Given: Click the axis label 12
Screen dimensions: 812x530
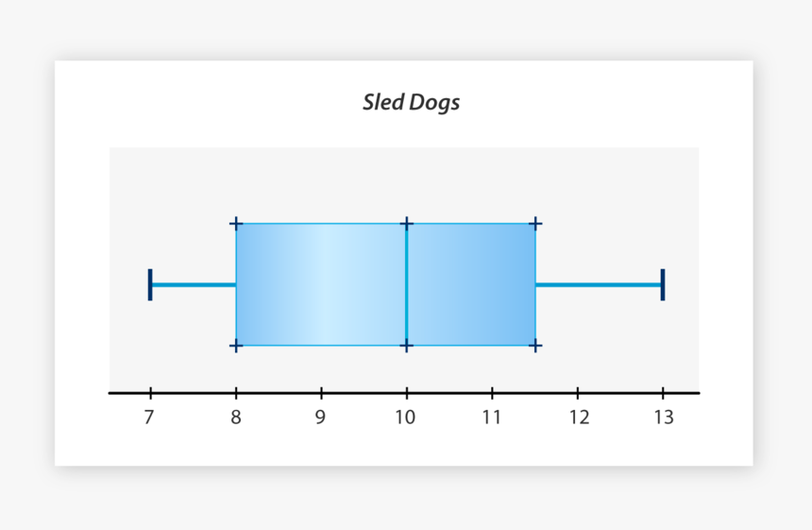Looking at the screenshot, I should [578, 418].
